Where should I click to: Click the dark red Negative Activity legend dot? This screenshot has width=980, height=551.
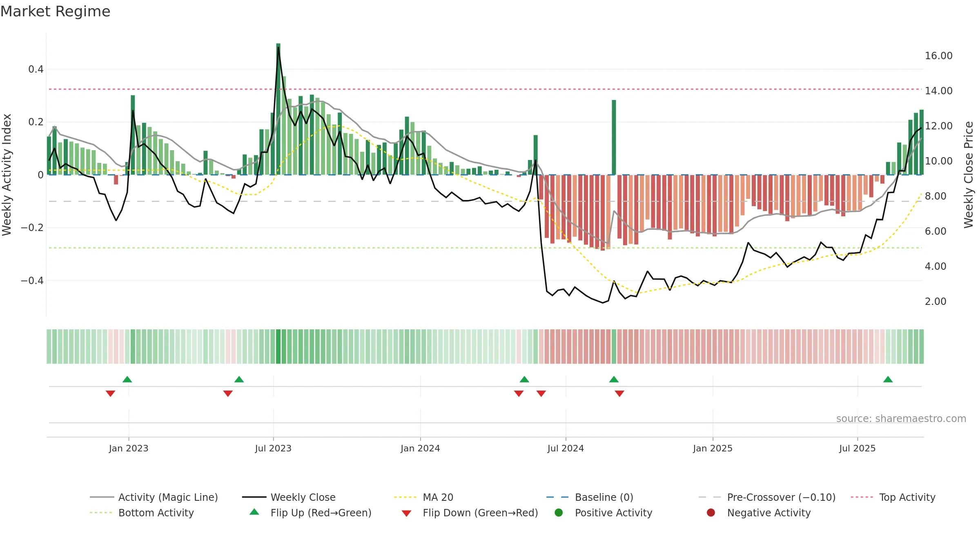click(711, 513)
